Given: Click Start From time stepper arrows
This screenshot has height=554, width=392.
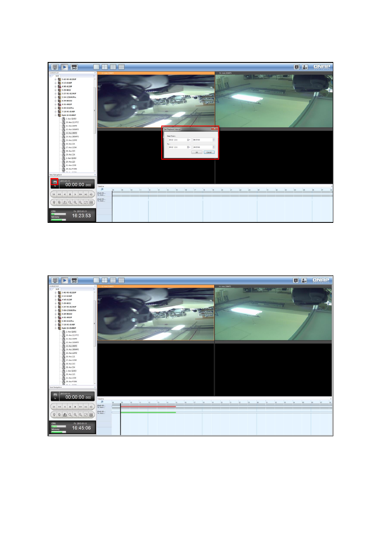Looking at the screenshot, I should [x=213, y=140].
